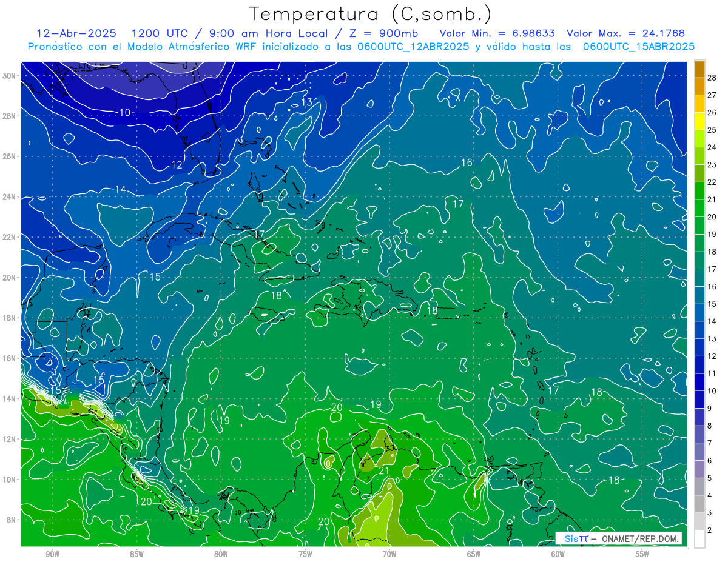Click the "21" contour label over Venezuela
The width and height of the screenshot is (728, 562).
coord(384,470)
